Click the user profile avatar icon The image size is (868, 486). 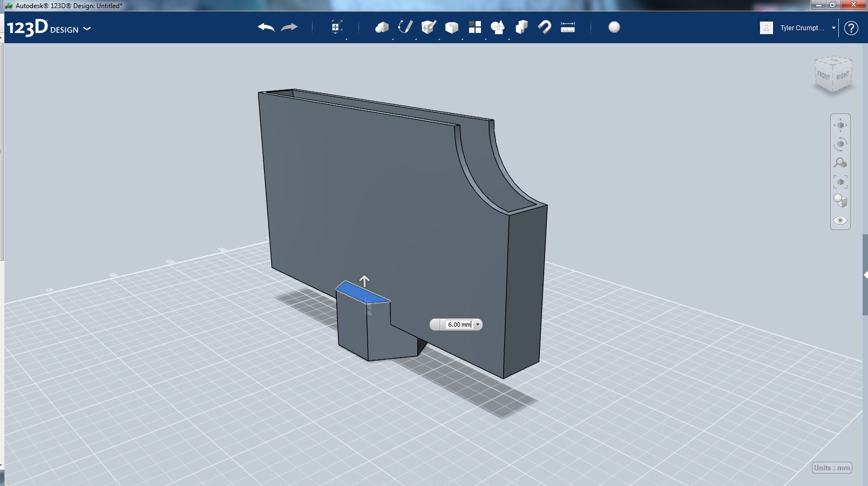pyautogui.click(x=767, y=28)
